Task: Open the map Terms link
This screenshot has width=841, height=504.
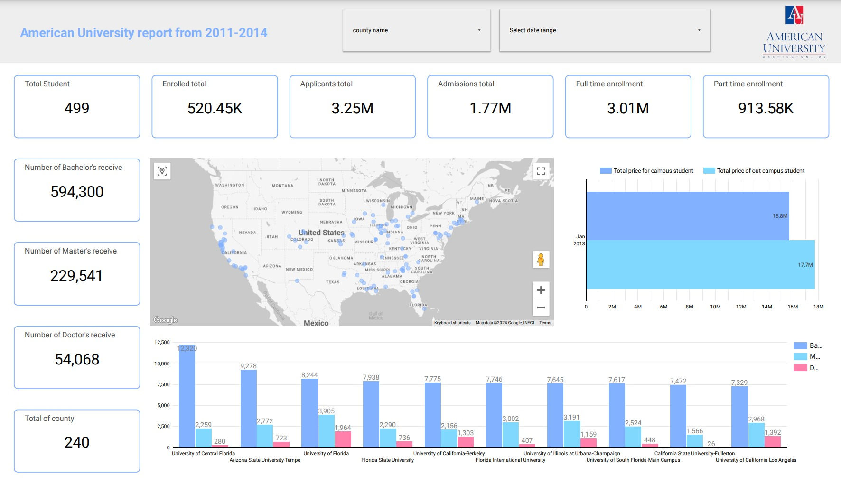Action: click(545, 323)
